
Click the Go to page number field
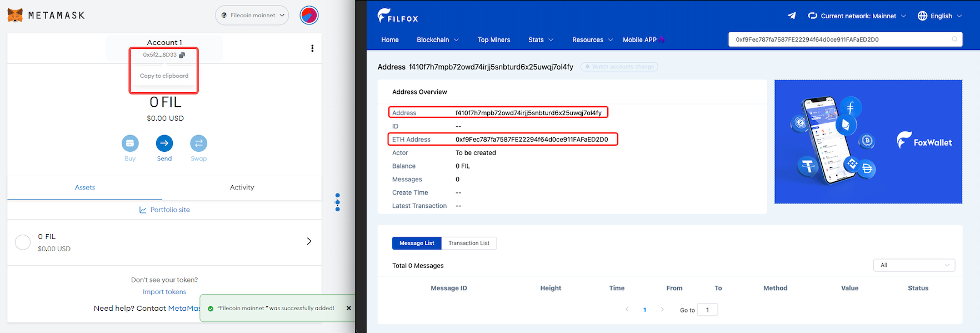tap(707, 310)
